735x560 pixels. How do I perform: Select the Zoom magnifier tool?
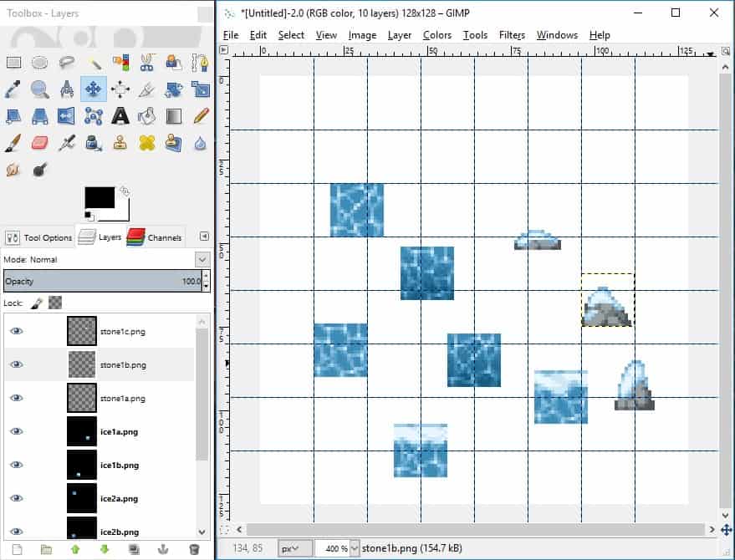(40, 89)
